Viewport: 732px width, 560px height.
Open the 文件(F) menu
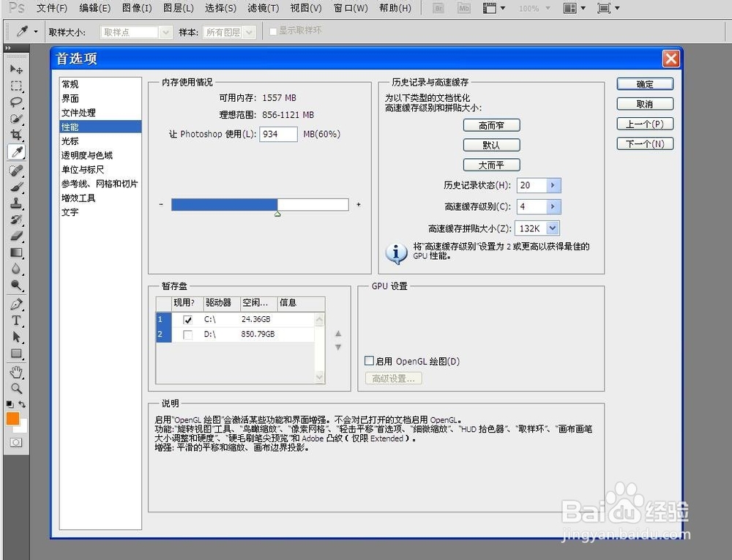pos(52,8)
